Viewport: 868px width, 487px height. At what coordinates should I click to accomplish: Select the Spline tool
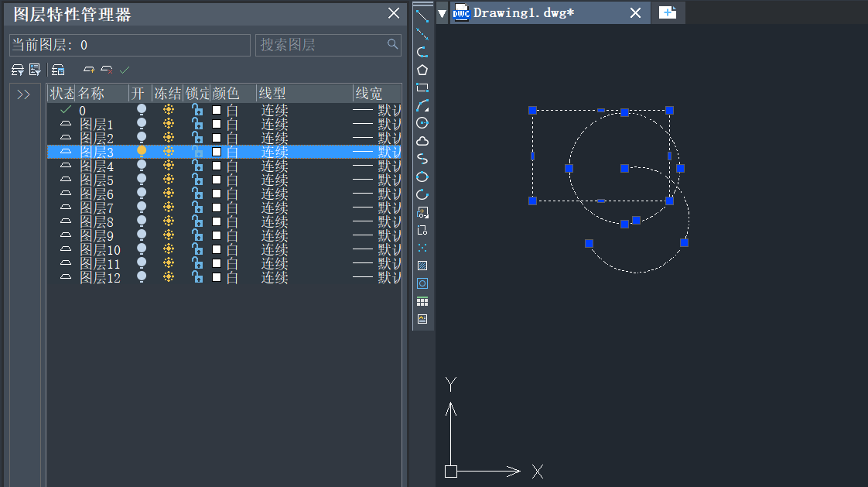[x=422, y=159]
